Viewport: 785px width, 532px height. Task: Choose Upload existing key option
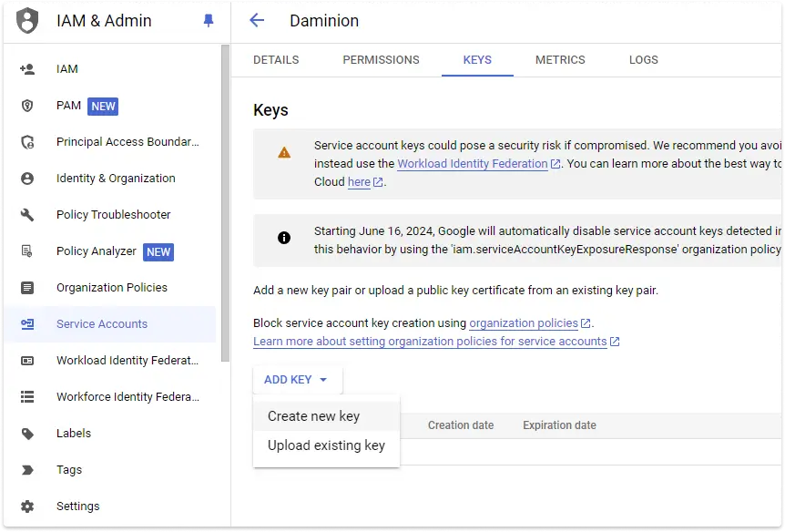[326, 445]
